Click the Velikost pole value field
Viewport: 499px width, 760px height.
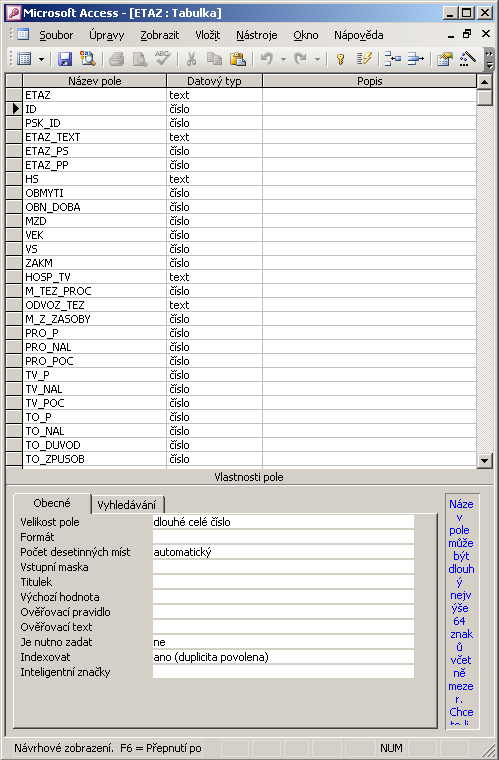[283, 522]
